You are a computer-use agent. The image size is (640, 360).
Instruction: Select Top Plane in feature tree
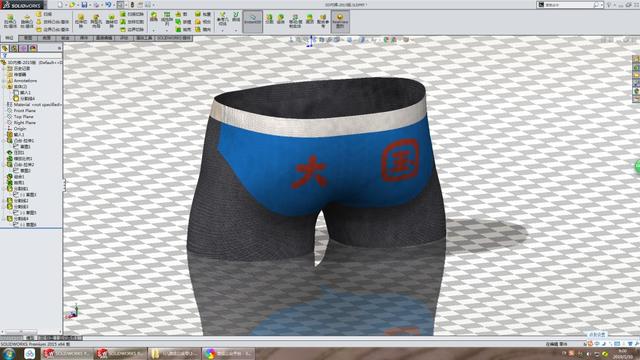pyautogui.click(x=24, y=117)
